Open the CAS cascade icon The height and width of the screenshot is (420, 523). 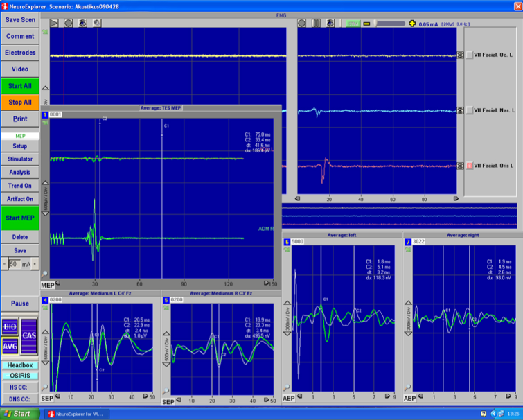pos(29,335)
